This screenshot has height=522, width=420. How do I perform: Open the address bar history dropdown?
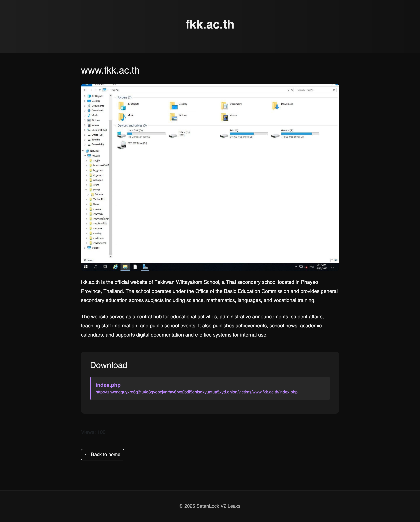[288, 90]
